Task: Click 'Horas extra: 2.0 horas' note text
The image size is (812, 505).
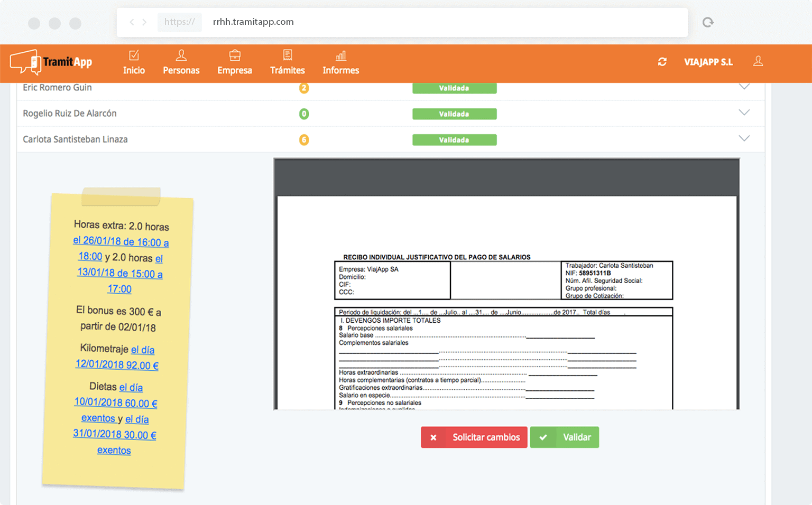Action: click(122, 226)
